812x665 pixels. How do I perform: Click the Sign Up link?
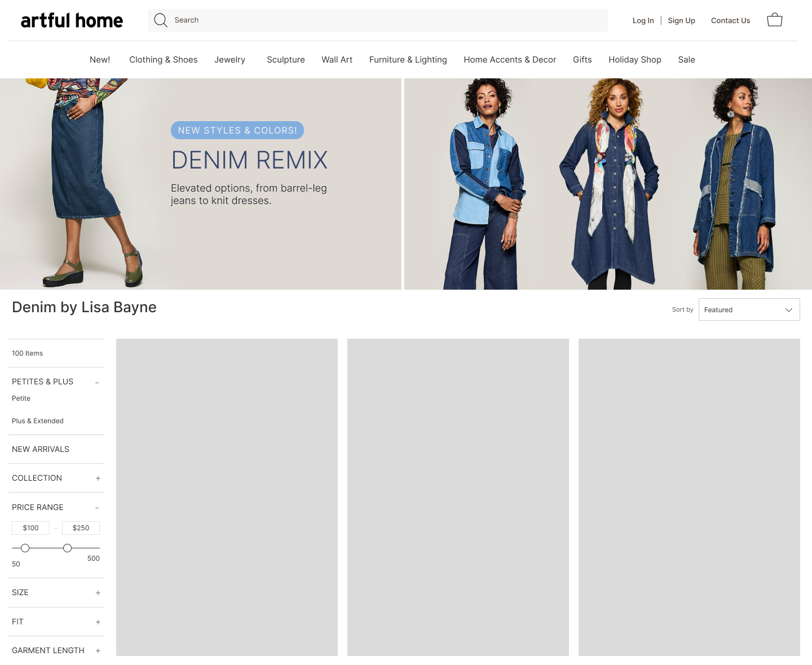click(x=681, y=20)
